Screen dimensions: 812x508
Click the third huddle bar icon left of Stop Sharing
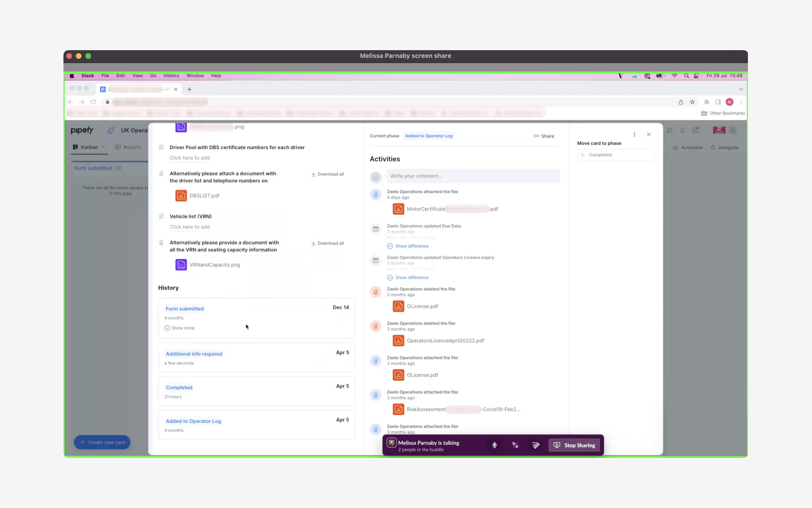click(536, 445)
